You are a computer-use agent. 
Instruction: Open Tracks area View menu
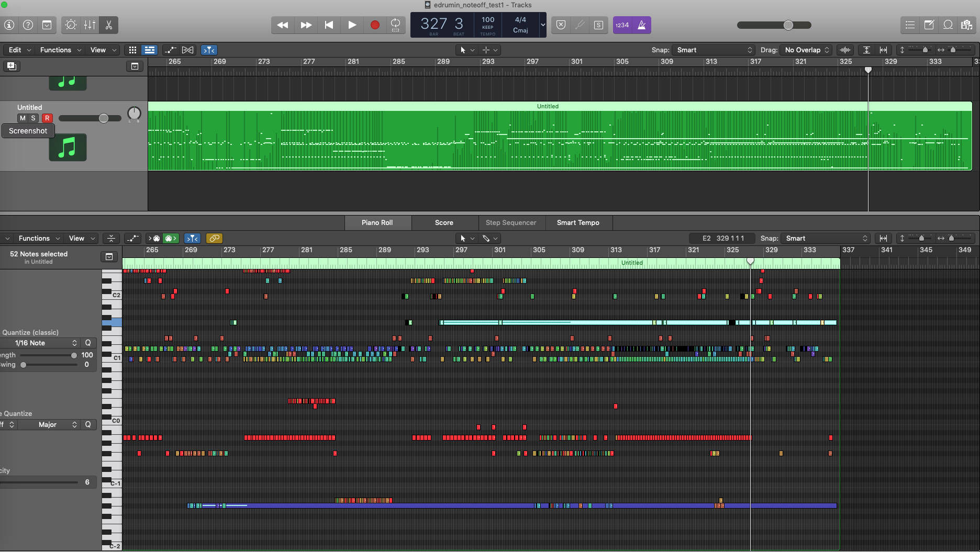click(x=103, y=50)
